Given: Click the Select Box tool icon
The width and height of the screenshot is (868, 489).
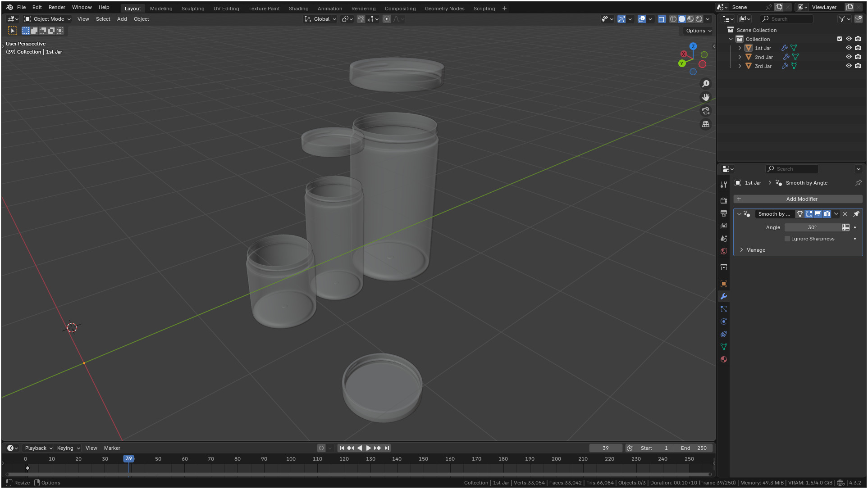Looking at the screenshot, I should 13,31.
